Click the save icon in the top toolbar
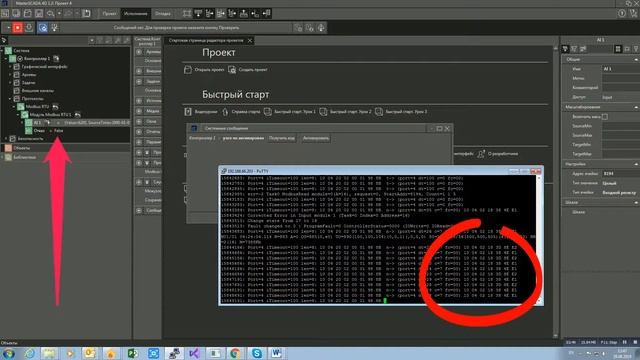 tap(39, 13)
